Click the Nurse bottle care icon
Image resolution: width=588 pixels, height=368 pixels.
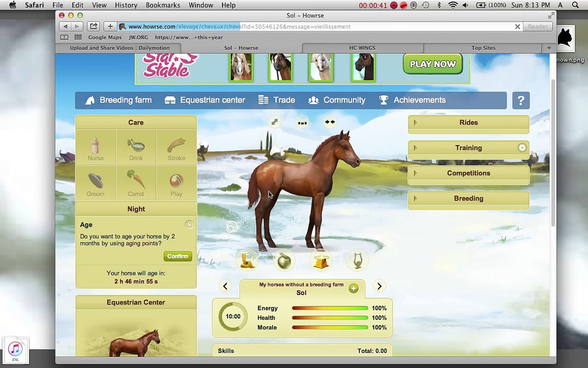coord(96,148)
